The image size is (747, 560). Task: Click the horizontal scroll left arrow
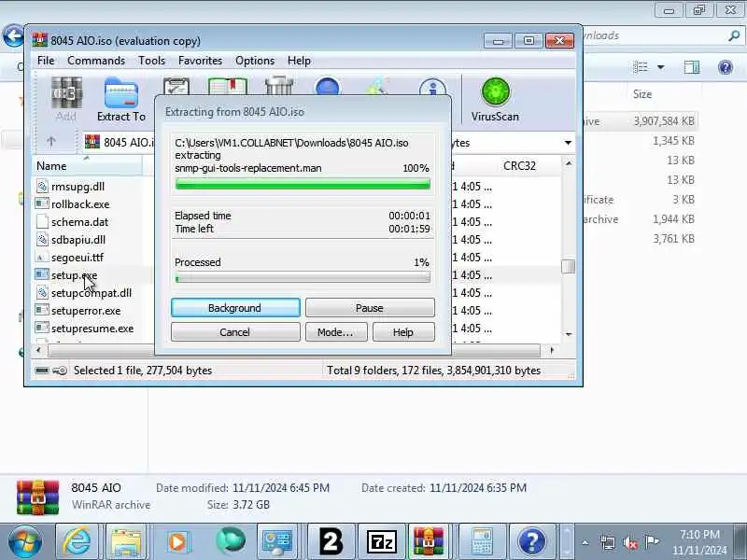38,351
